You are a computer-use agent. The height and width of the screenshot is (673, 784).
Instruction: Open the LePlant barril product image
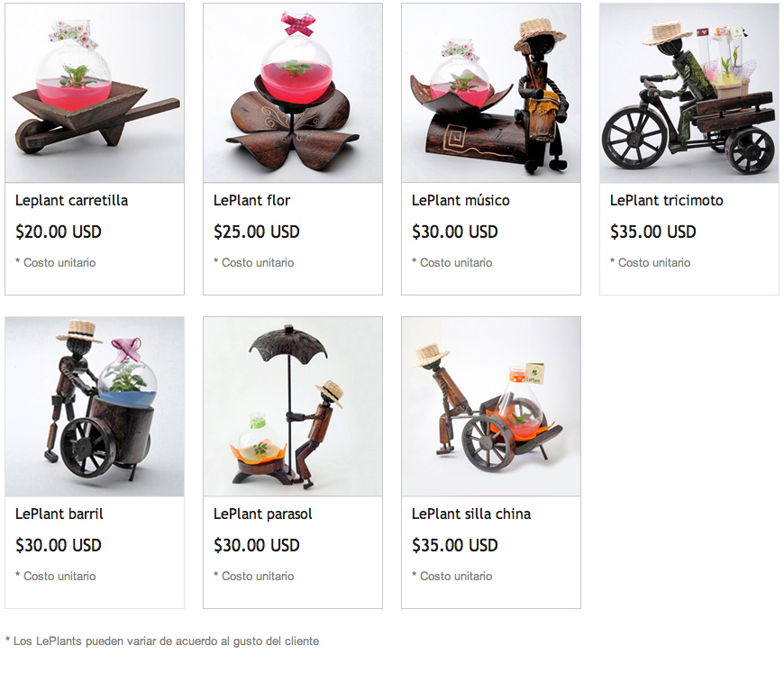coord(95,406)
